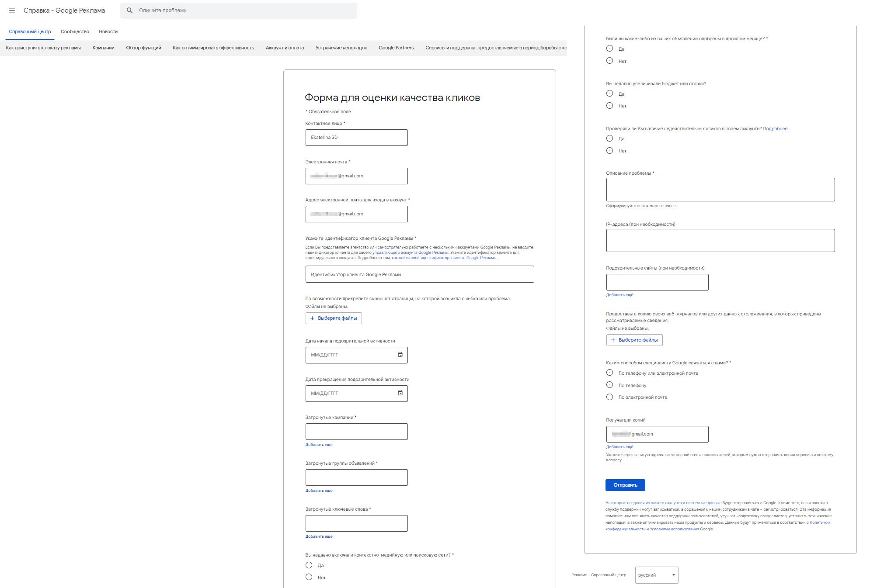This screenshot has height=588, width=870.
Task: Select Да for recently enabled display network
Action: (x=309, y=565)
